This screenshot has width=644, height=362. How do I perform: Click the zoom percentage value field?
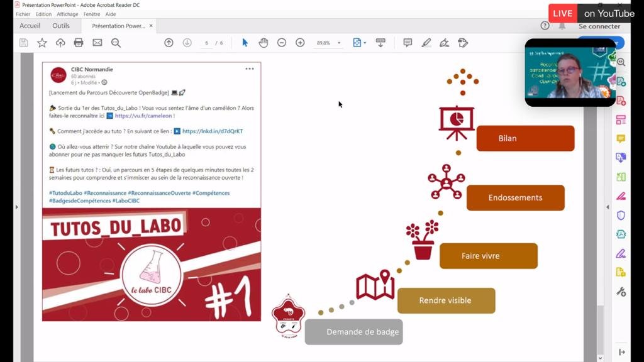pos(324,43)
